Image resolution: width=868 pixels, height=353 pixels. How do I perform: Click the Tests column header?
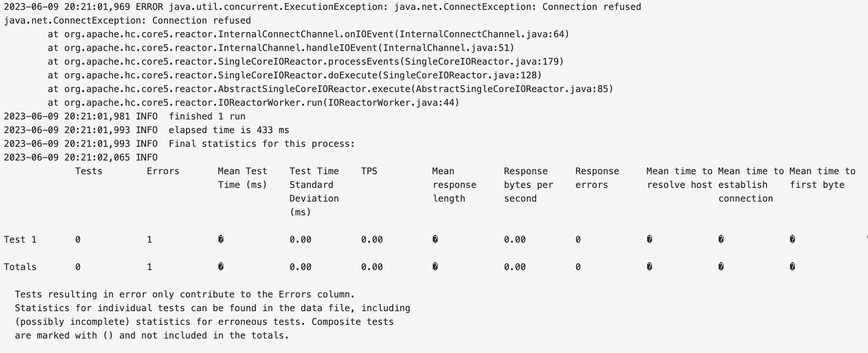point(89,171)
